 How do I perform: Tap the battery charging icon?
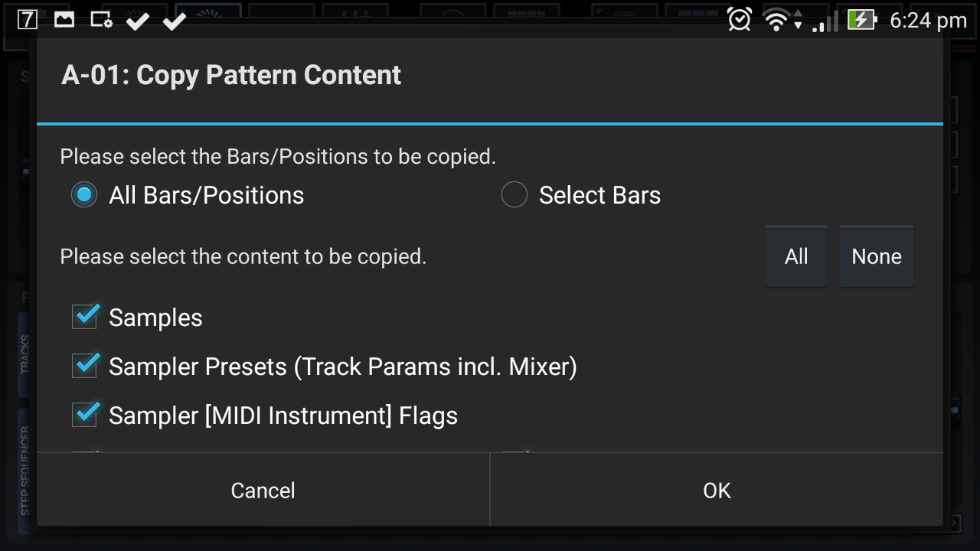click(x=861, y=20)
